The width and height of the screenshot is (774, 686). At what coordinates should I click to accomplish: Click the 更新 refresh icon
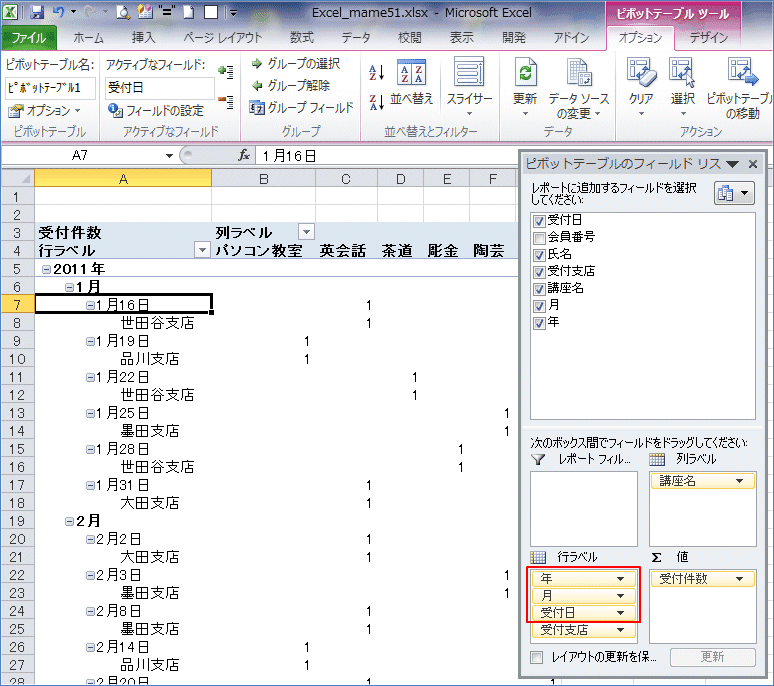click(525, 73)
